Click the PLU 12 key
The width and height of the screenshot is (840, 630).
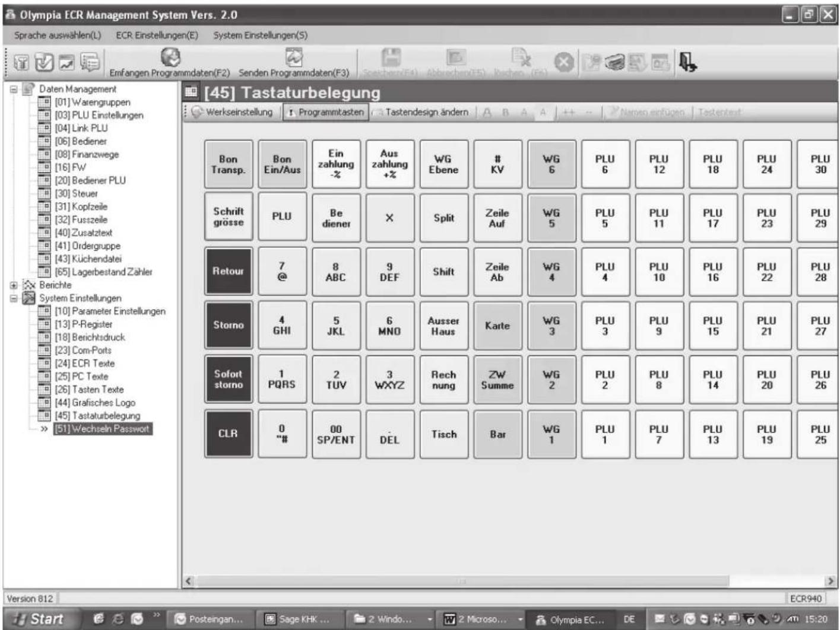tap(659, 164)
